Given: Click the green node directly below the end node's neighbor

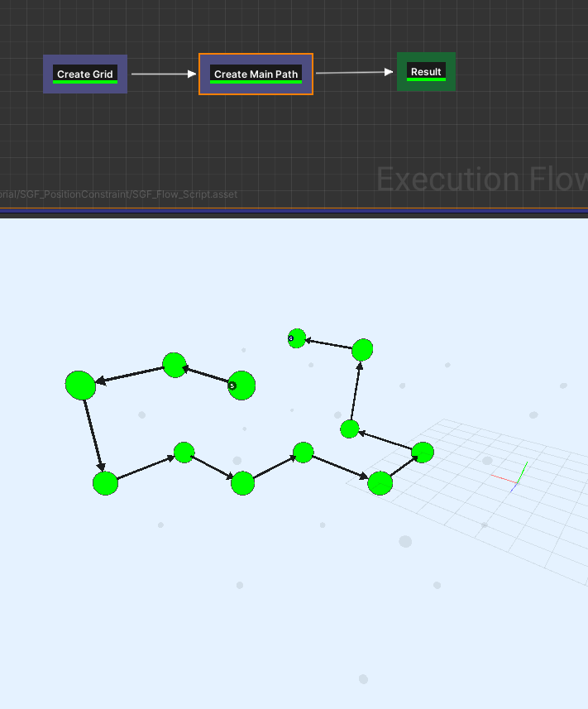Looking at the screenshot, I should click(x=349, y=429).
